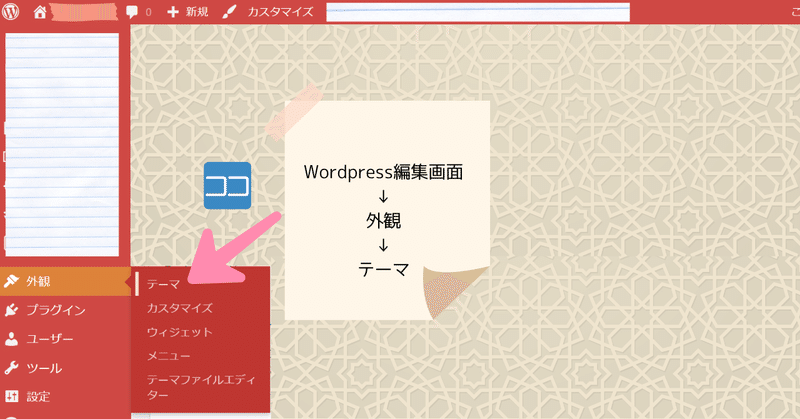This screenshot has width=800, height=419.
Task: Click the プラグイン plug icon
Action: [x=11, y=310]
